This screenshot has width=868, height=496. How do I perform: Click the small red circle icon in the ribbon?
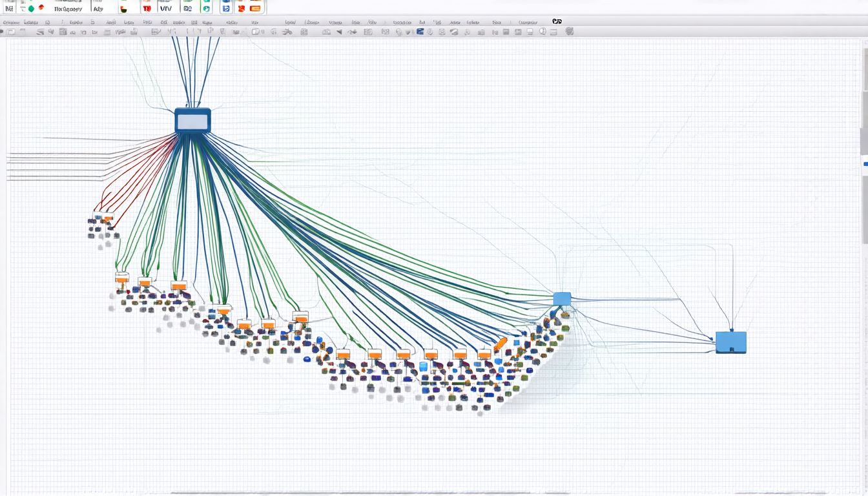click(41, 8)
